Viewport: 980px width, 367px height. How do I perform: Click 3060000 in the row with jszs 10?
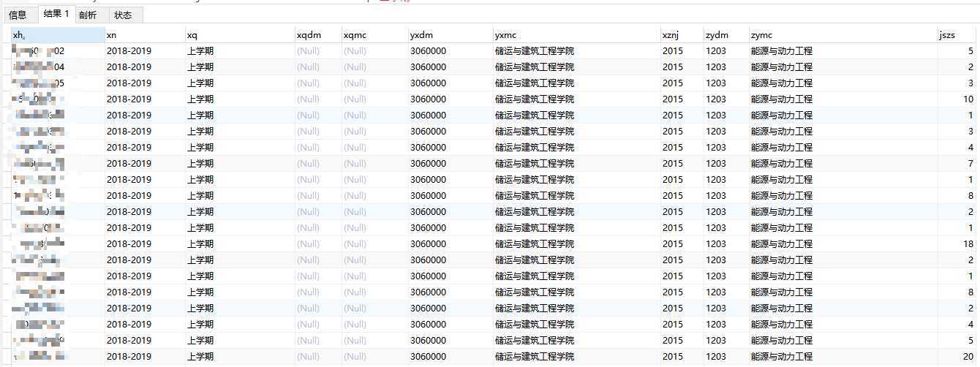(428, 99)
